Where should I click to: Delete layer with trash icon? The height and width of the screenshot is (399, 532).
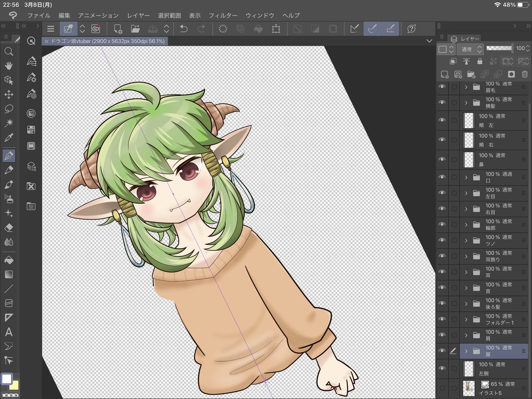coord(524,74)
